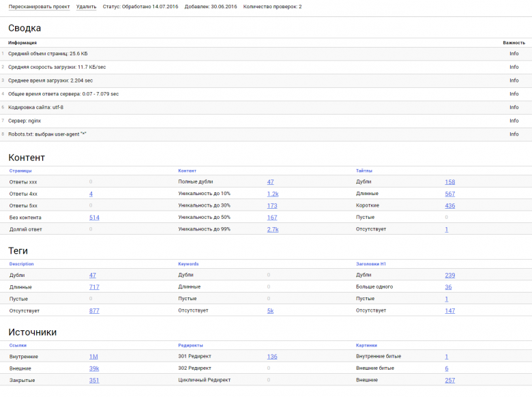532x397 pixels.
Task: Open the 301 Редирект count 136
Action: coord(272,357)
